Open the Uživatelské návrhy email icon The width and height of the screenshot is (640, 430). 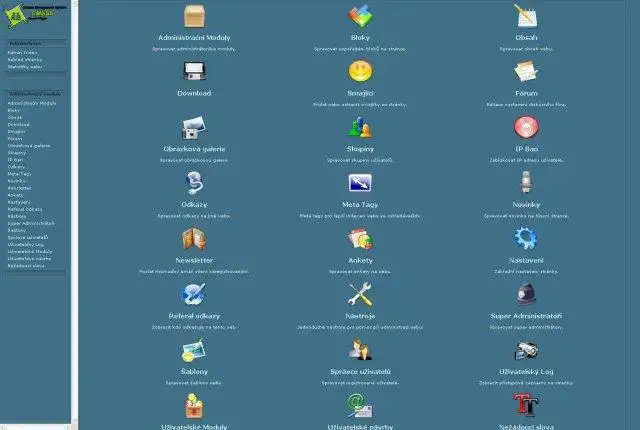360,406
